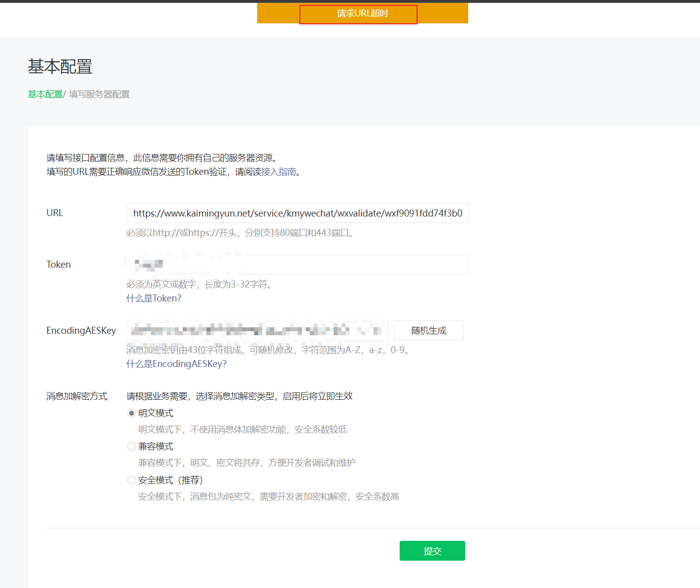700x588 pixels.
Task: Click the hint about 43位字符组成
Action: click(269, 350)
